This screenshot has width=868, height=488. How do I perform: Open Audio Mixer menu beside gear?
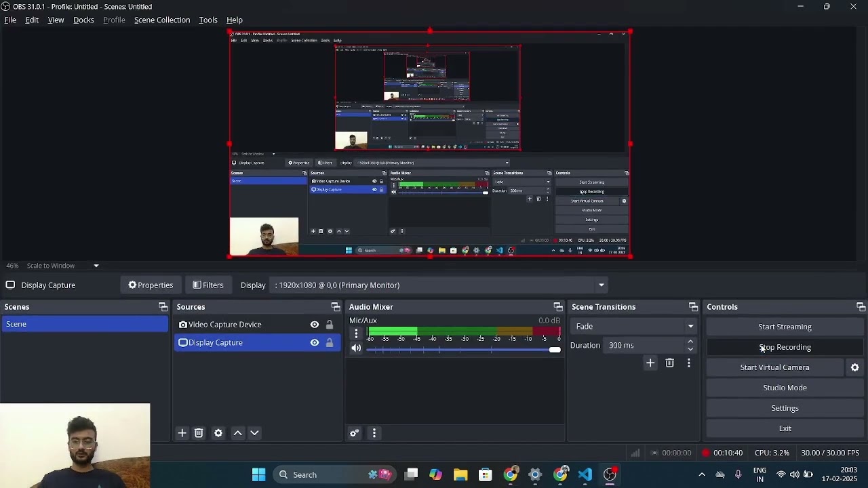click(x=374, y=433)
